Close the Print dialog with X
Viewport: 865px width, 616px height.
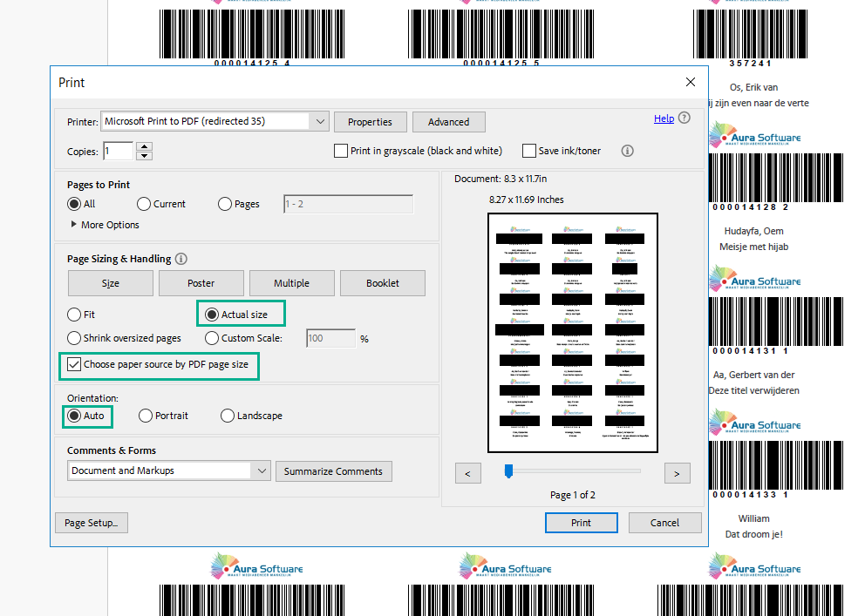(691, 82)
